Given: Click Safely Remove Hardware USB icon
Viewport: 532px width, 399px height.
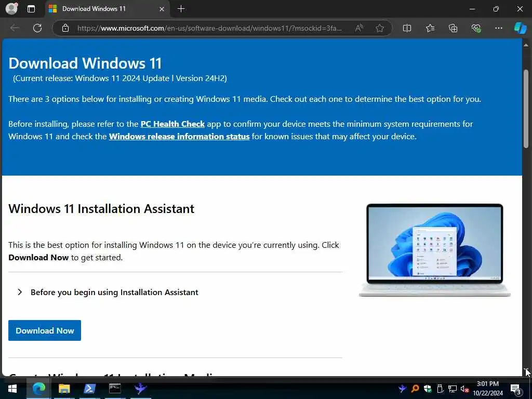Looking at the screenshot, I should (x=440, y=389).
